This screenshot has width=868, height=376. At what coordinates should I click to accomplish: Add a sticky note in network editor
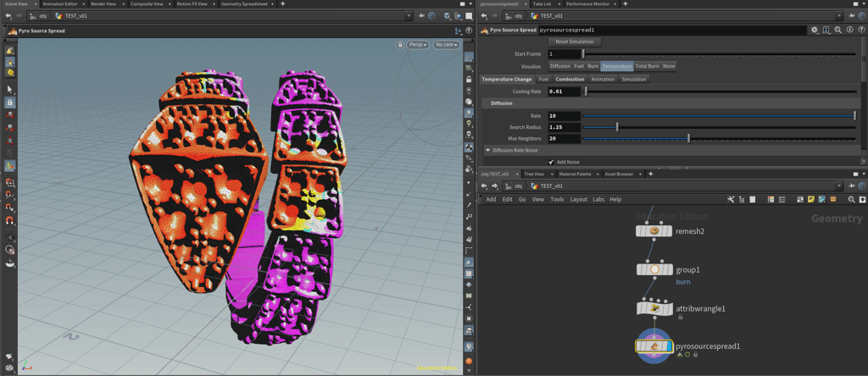[x=811, y=200]
